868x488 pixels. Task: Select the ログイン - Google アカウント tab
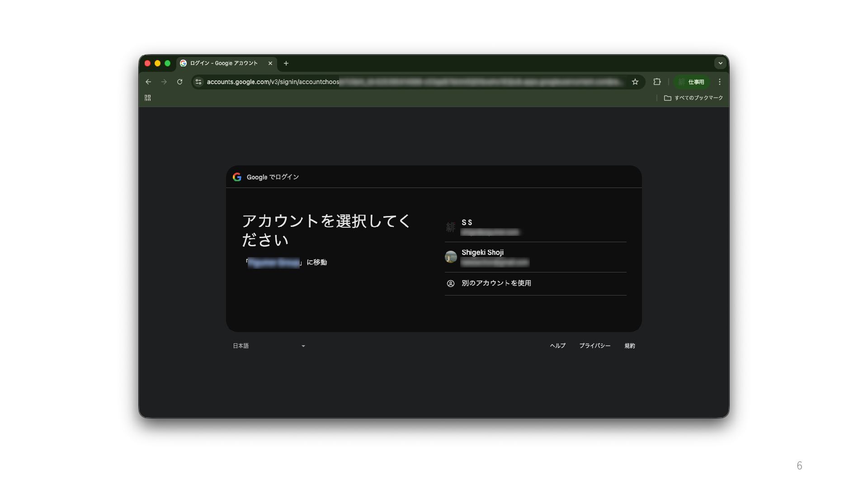tap(223, 63)
